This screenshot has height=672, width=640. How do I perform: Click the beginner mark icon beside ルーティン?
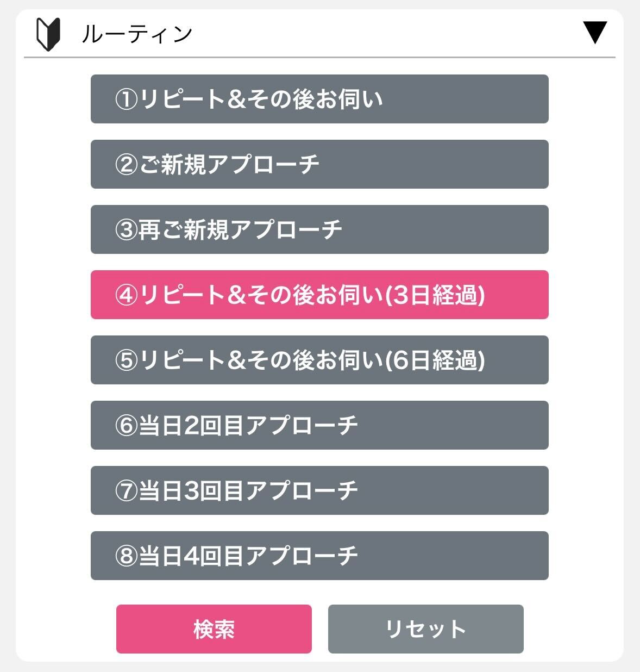(48, 34)
